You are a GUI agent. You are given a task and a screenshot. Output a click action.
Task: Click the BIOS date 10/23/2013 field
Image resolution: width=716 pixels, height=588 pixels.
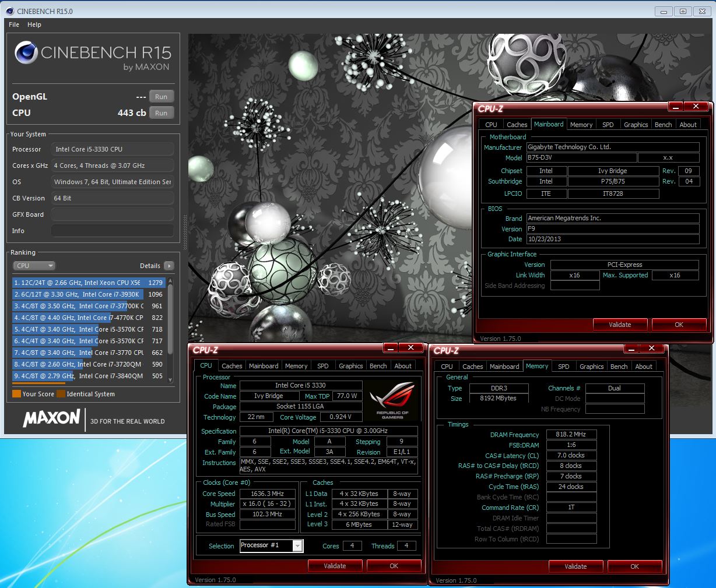click(613, 240)
